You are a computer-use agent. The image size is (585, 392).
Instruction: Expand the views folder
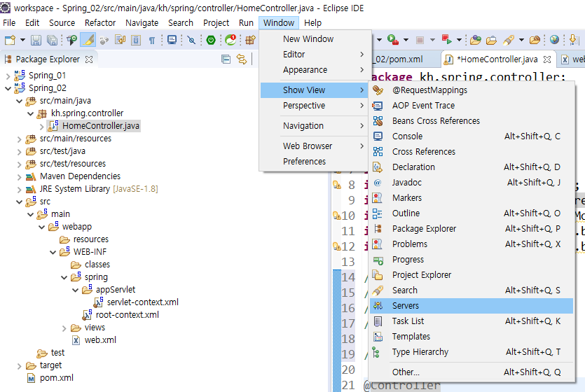pyautogui.click(x=64, y=328)
